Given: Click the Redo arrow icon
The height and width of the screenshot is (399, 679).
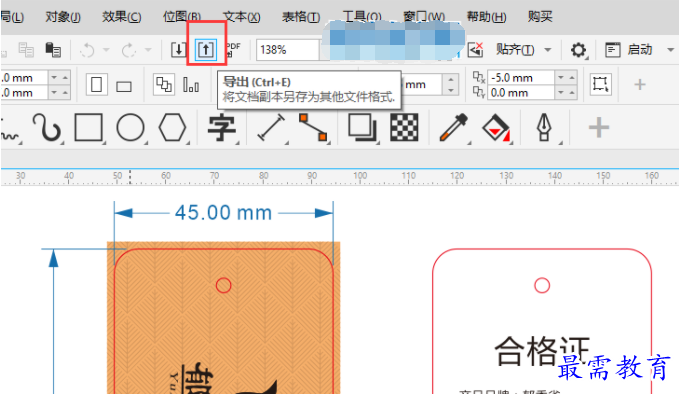Looking at the screenshot, I should point(129,50).
